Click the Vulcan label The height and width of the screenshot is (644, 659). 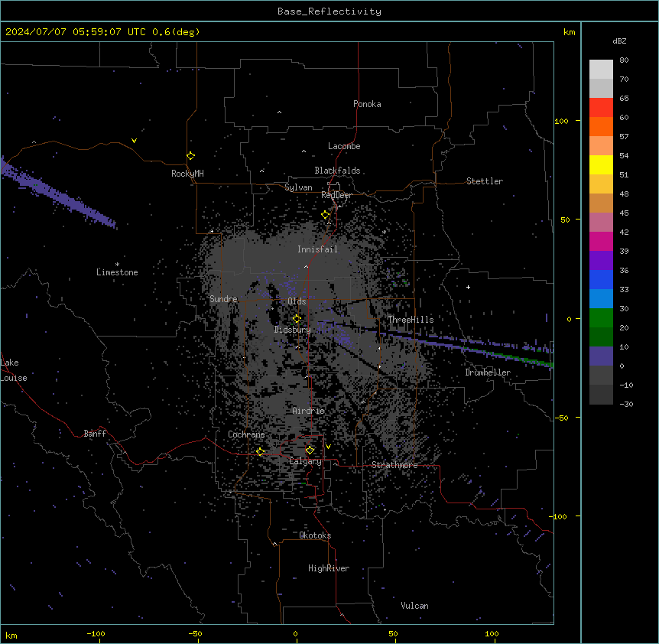pos(414,606)
